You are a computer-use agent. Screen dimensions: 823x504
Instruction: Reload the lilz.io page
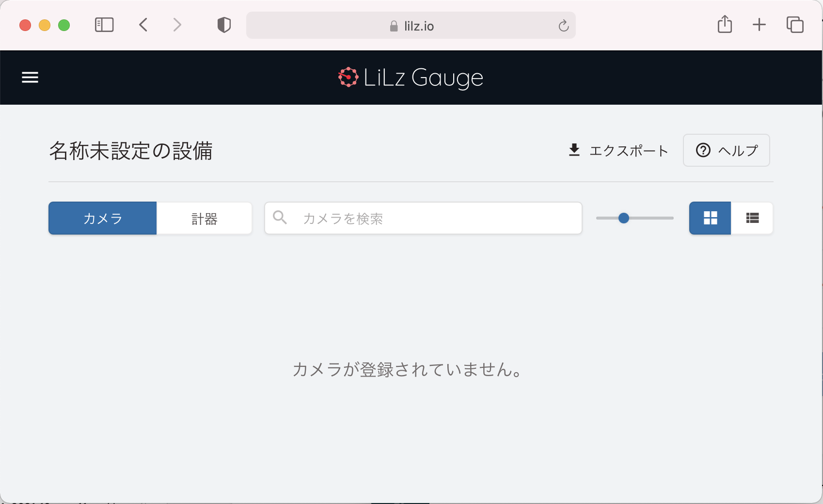pos(563,26)
